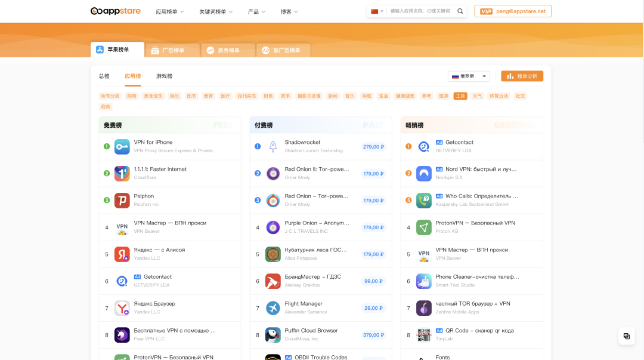The height and width of the screenshot is (360, 644).
Task: Open the flag selector in the search bar
Action: [376, 11]
